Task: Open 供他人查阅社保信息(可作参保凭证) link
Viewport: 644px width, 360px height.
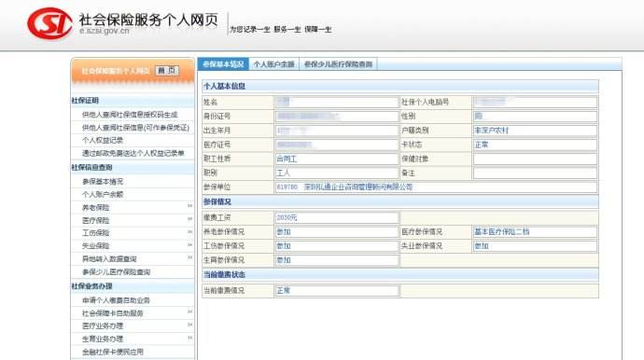Action: 135,128
